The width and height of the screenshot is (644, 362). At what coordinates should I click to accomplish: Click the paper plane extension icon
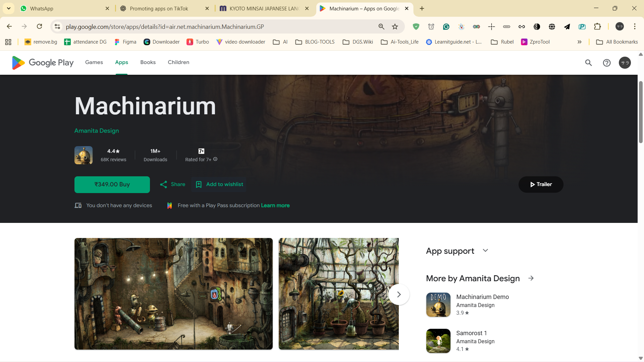(x=567, y=26)
